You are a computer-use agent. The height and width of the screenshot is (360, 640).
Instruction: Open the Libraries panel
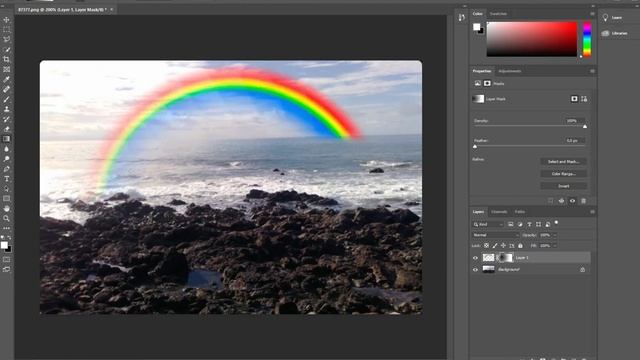tap(616, 33)
